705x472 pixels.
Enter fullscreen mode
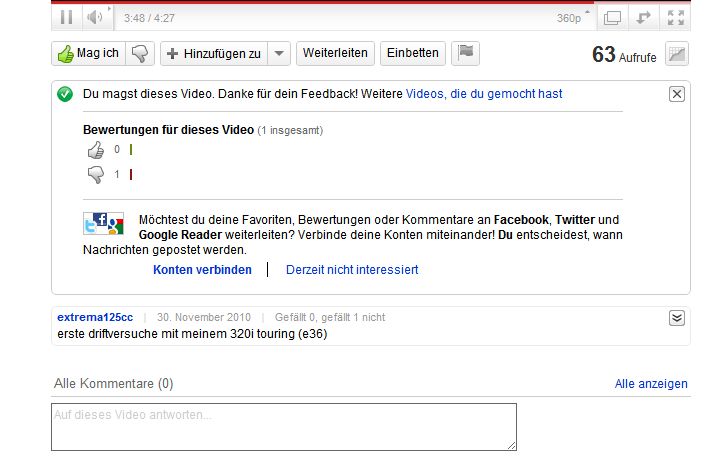pos(676,18)
